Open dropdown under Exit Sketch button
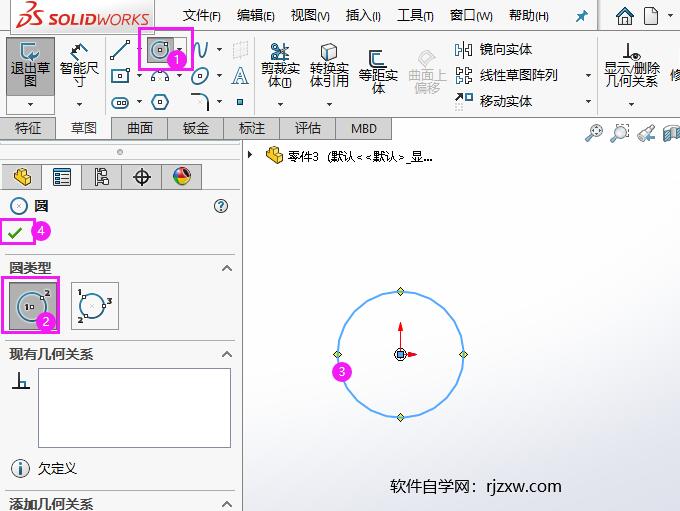This screenshot has width=680, height=511. pos(30,105)
